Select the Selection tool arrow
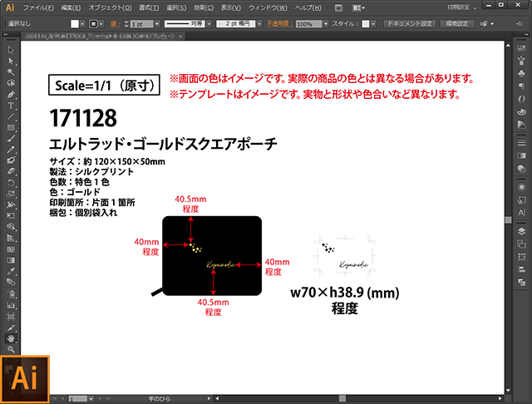Image resolution: width=532 pixels, height=404 pixels. click(x=11, y=51)
